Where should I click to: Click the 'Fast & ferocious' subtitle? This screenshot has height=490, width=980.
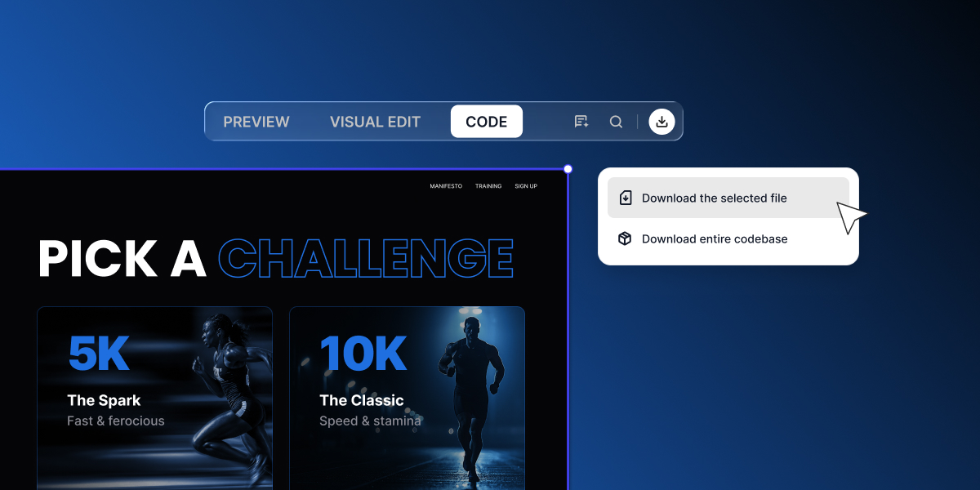(116, 421)
